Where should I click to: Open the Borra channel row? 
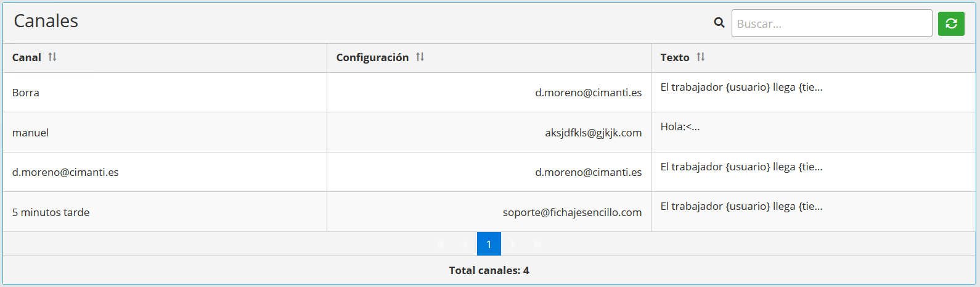click(26, 93)
